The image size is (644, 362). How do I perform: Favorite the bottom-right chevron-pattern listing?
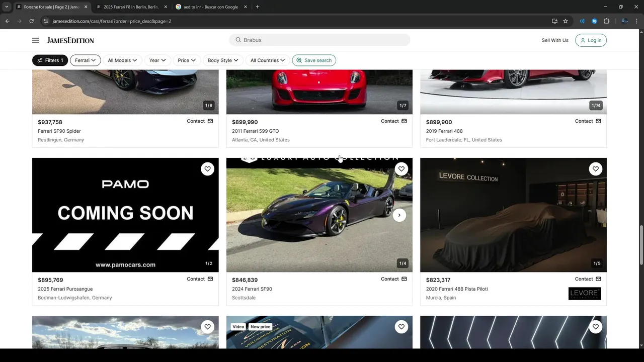(x=596, y=327)
